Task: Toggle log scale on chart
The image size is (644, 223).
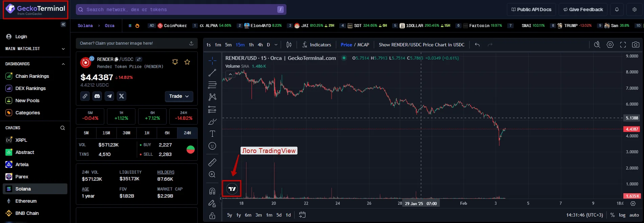Action: pyautogui.click(x=622, y=215)
